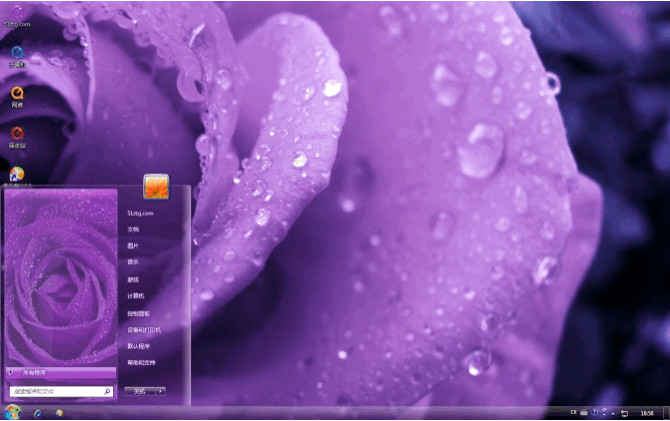Screen dimensions: 670x421
Task: Open 音乐 (Music) in Start menu
Action: pos(133,262)
